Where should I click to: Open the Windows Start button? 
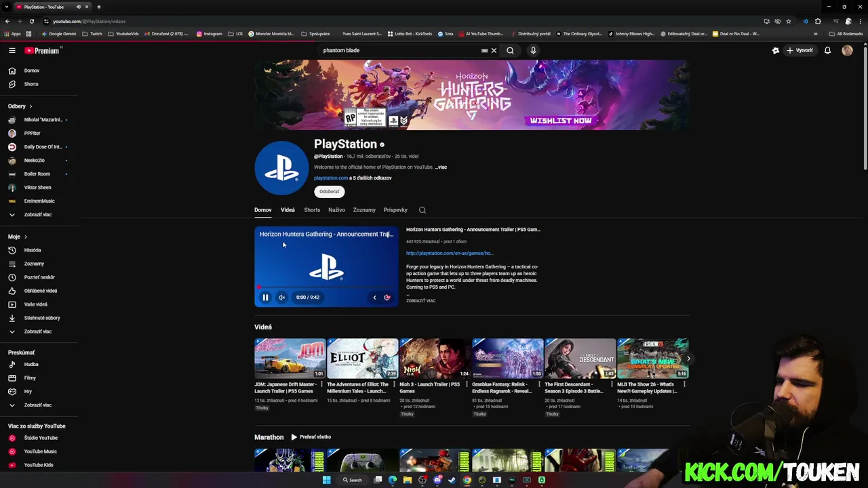326,480
